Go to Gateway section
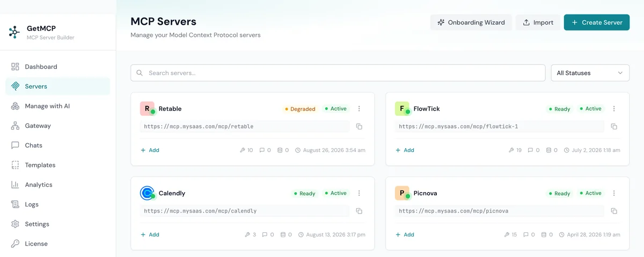Image resolution: width=644 pixels, height=257 pixels. pyautogui.click(x=57, y=126)
